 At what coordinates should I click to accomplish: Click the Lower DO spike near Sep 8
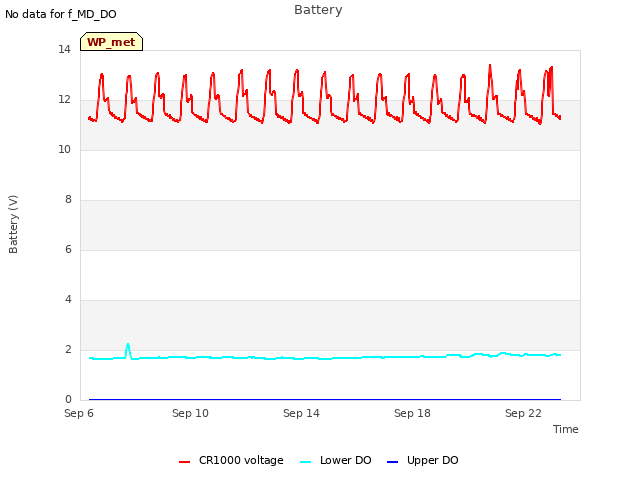point(128,345)
